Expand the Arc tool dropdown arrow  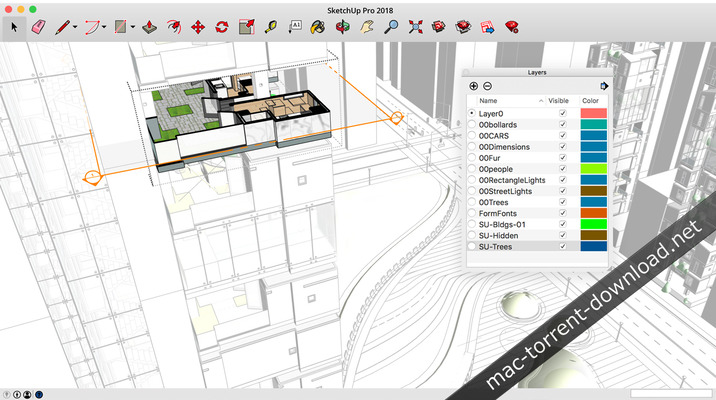(x=105, y=26)
